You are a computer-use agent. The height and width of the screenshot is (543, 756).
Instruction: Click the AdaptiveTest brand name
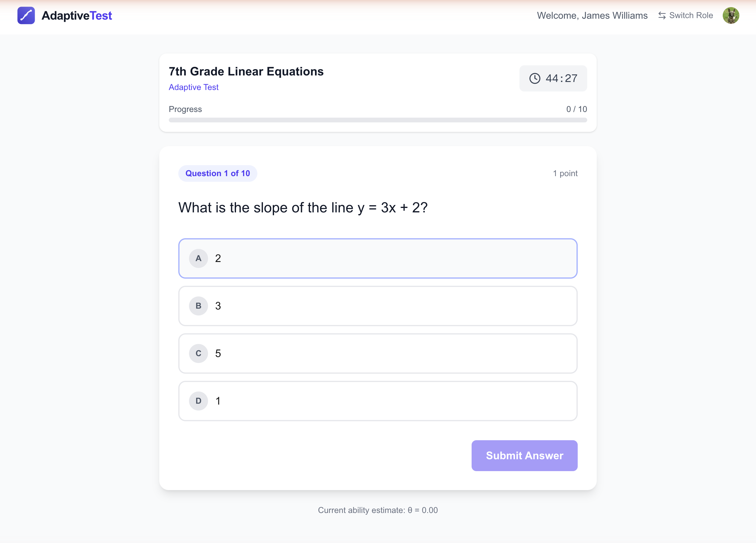[x=77, y=16]
